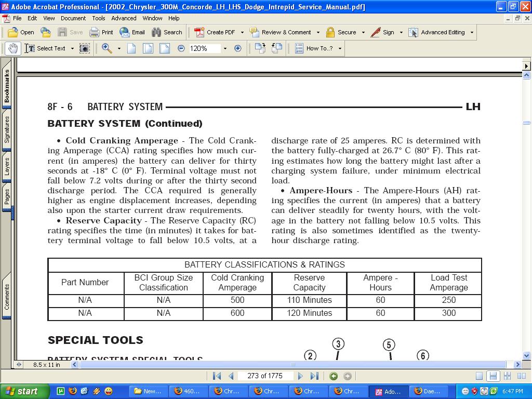Open the Tools menu
Screen dimensions: 532x399
(x=99, y=18)
